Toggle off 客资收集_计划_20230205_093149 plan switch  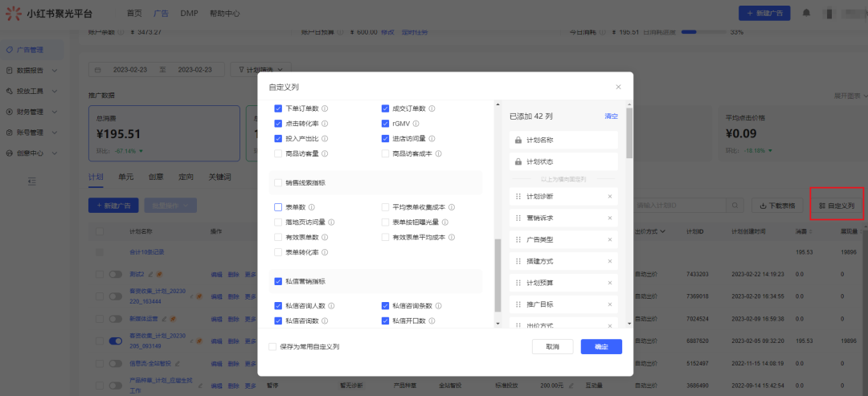(x=115, y=341)
